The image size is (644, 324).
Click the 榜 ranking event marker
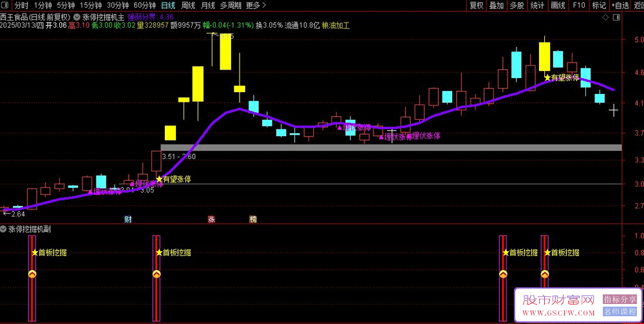[253, 220]
